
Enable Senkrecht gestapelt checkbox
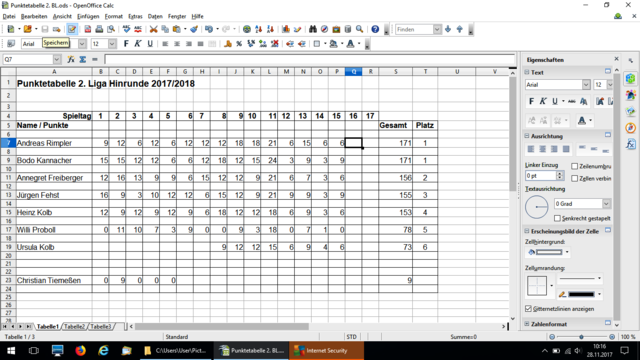557,218
